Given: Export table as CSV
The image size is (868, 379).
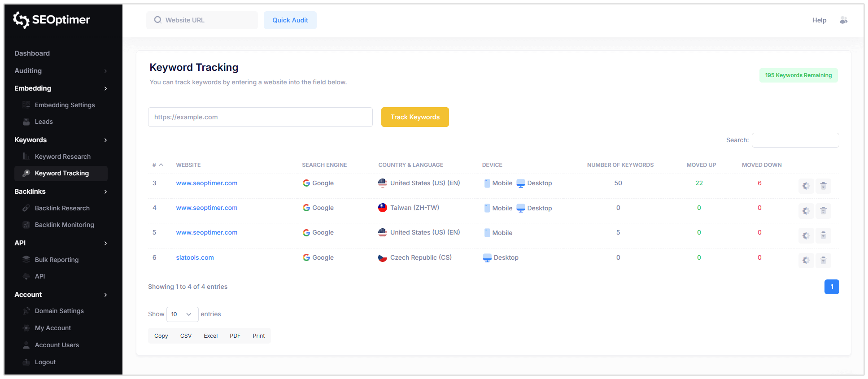Looking at the screenshot, I should [186, 336].
